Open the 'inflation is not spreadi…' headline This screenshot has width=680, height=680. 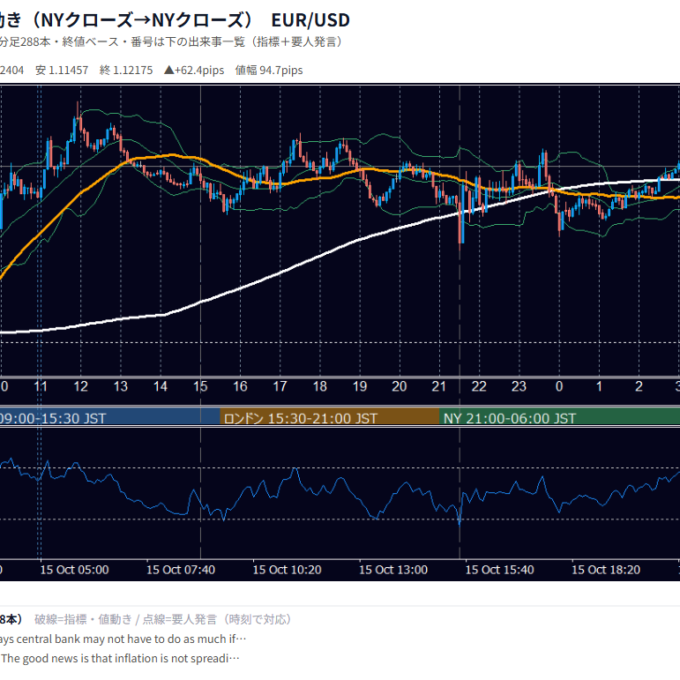[120, 658]
